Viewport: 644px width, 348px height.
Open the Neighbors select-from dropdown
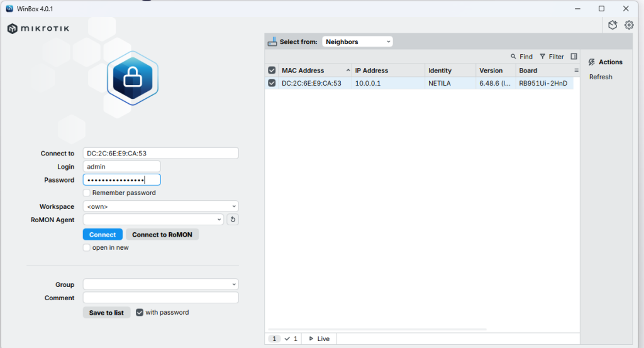pyautogui.click(x=357, y=42)
